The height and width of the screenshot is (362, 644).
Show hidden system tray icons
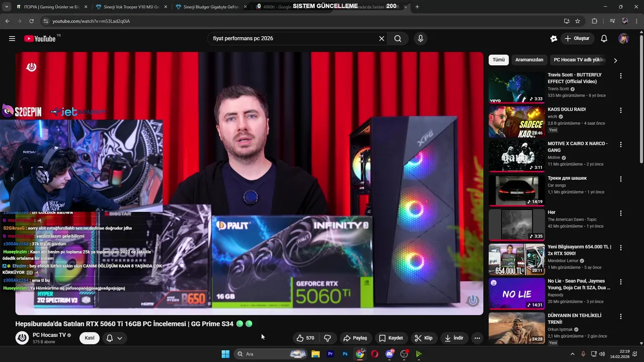pos(572,354)
